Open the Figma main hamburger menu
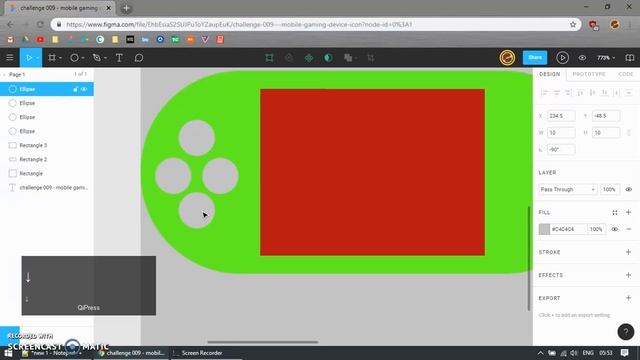The height and width of the screenshot is (360, 640). [x=10, y=58]
